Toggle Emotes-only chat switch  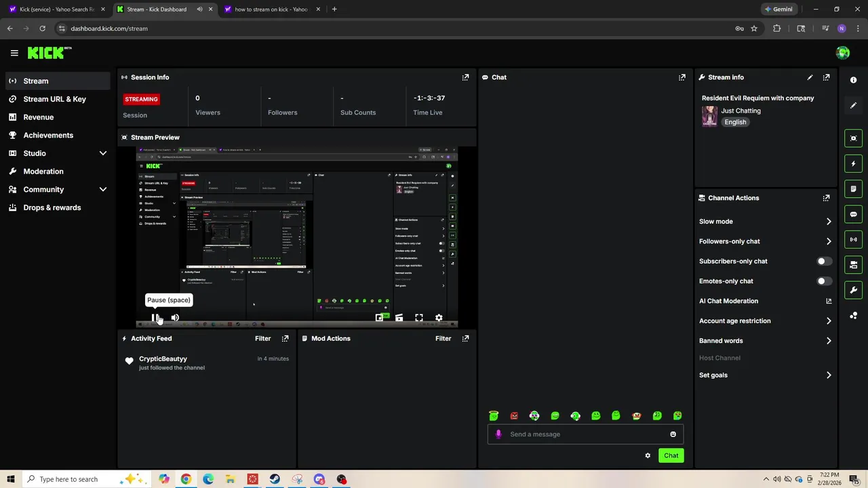coord(824,281)
